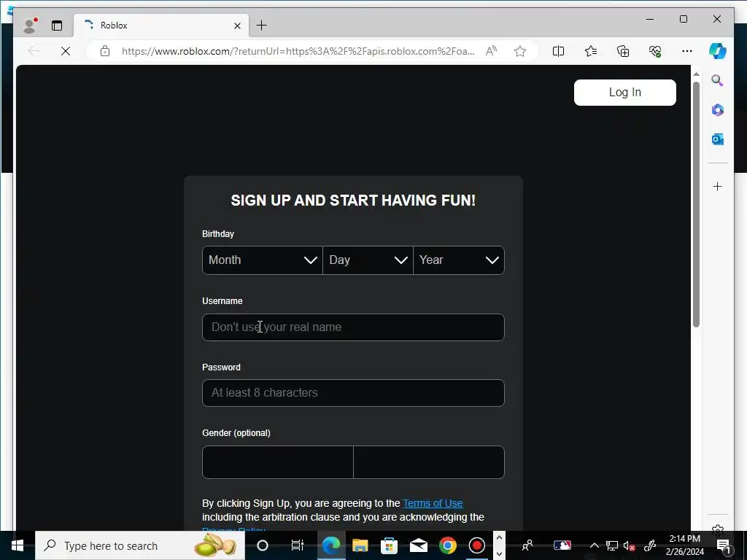
Task: Open File Explorer from taskbar
Action: pyautogui.click(x=360, y=545)
